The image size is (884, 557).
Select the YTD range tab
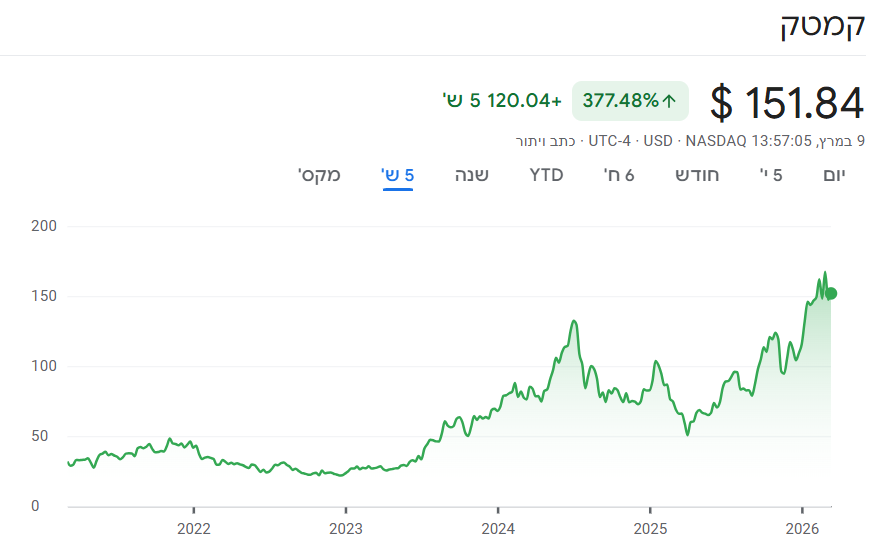tap(546, 175)
